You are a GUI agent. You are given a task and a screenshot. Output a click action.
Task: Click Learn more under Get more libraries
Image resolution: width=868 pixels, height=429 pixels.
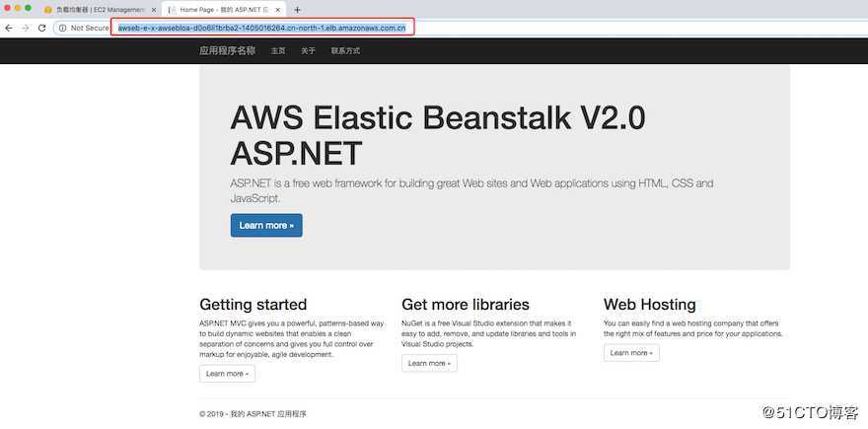pos(429,363)
